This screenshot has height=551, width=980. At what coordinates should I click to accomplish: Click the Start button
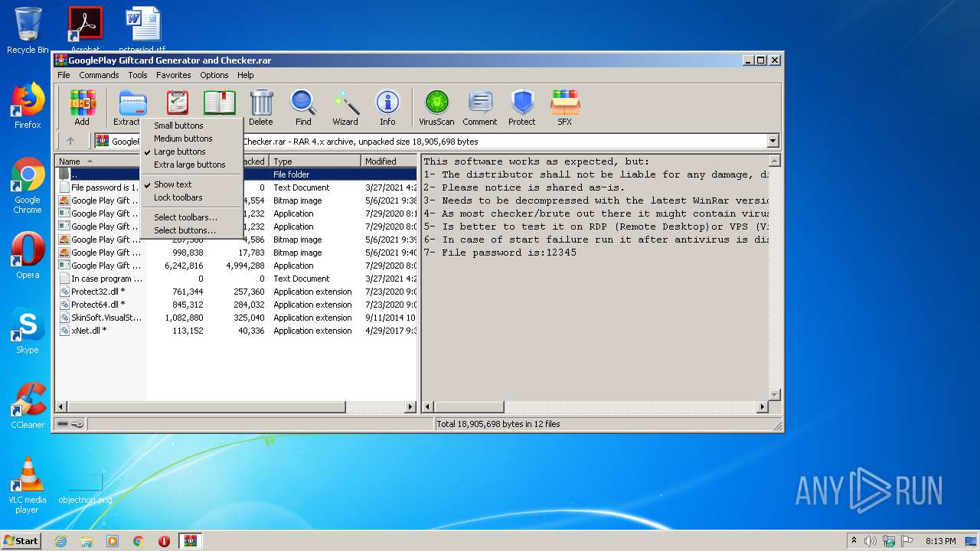point(21,541)
